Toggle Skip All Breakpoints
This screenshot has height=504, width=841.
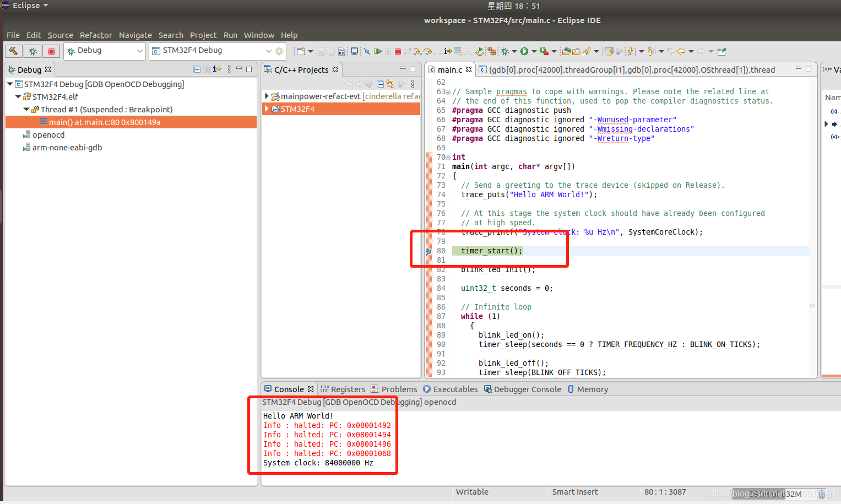[x=367, y=51]
